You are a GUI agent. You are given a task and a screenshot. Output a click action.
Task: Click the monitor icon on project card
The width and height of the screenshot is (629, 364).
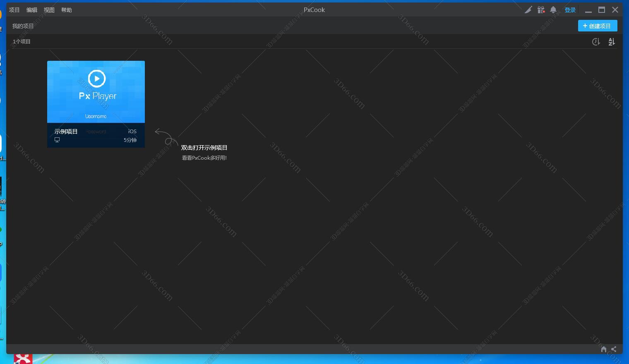[57, 140]
